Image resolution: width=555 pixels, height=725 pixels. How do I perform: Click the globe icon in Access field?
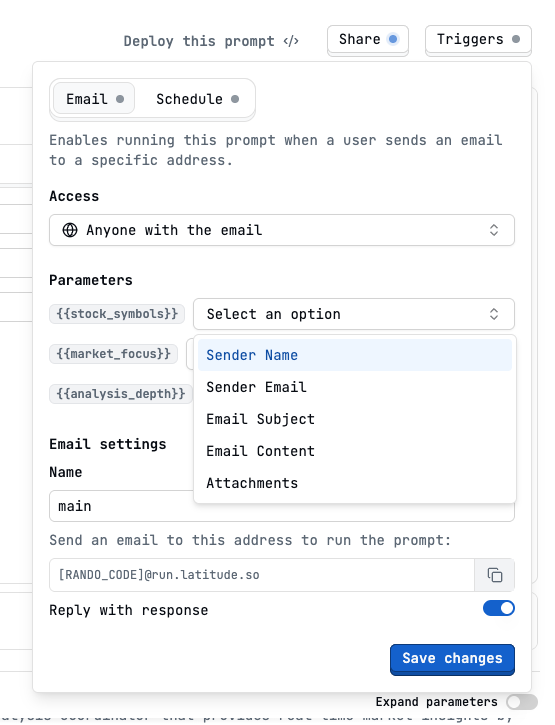(70, 230)
